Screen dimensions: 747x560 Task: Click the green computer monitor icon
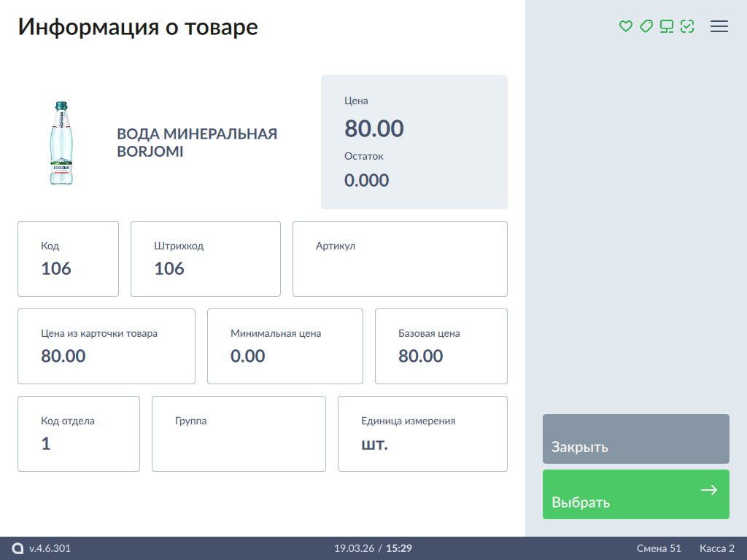pos(666,26)
